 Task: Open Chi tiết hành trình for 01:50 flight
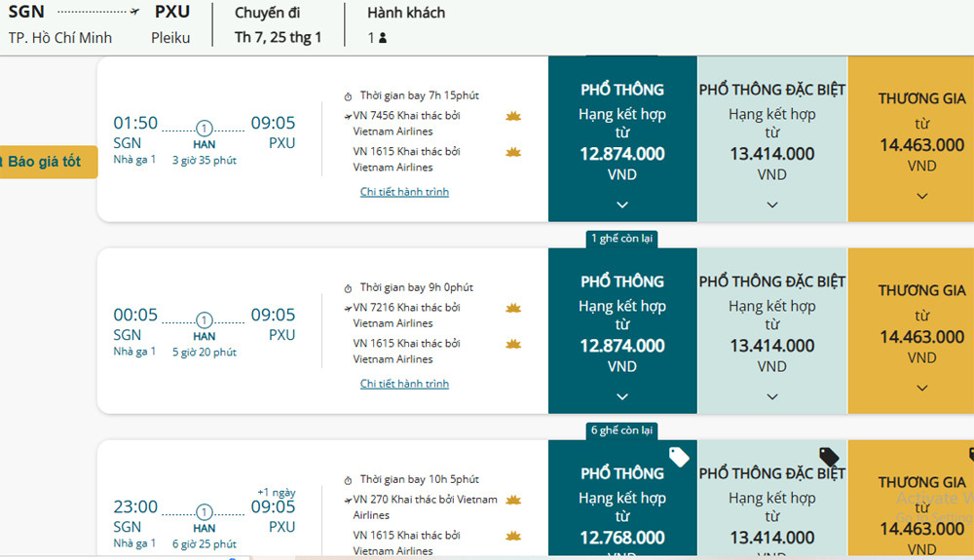pyautogui.click(x=404, y=192)
